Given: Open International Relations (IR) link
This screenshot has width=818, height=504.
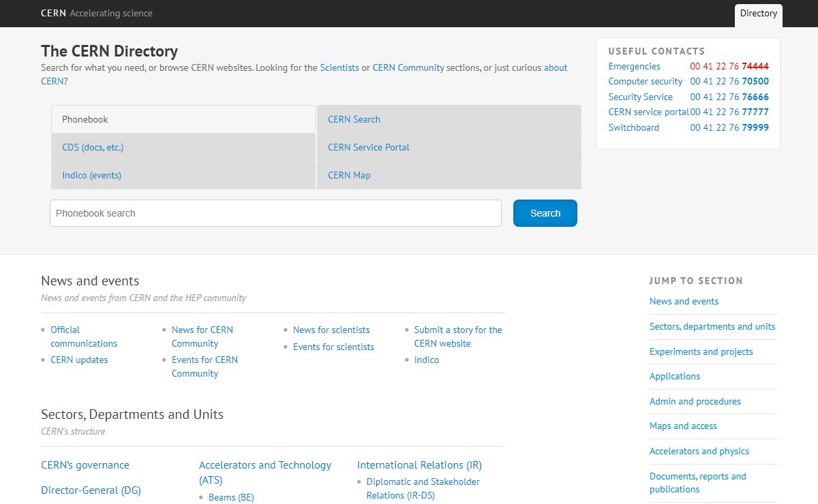Looking at the screenshot, I should (419, 465).
